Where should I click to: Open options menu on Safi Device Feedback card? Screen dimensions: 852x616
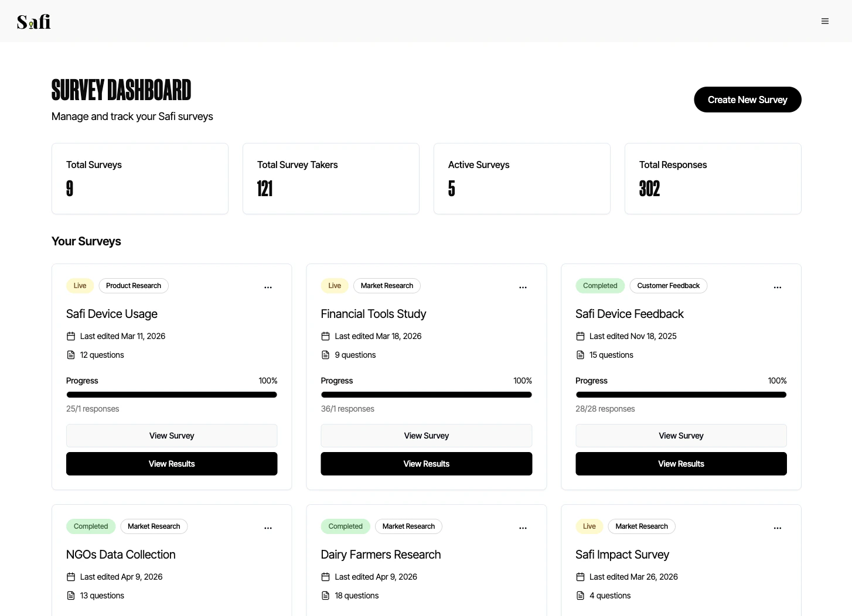pos(778,287)
